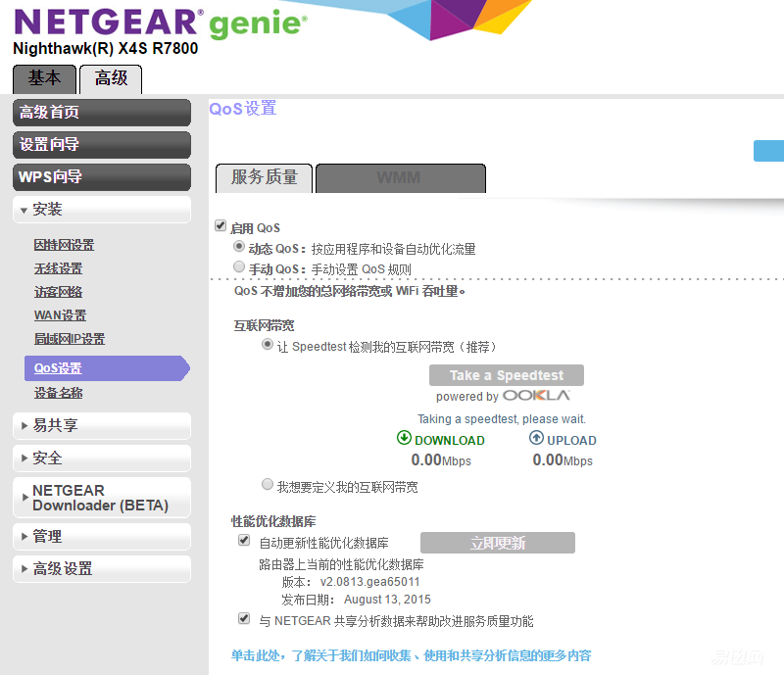Click the green DOWNLOAD arrow icon
This screenshot has height=675, width=784.
point(404,438)
